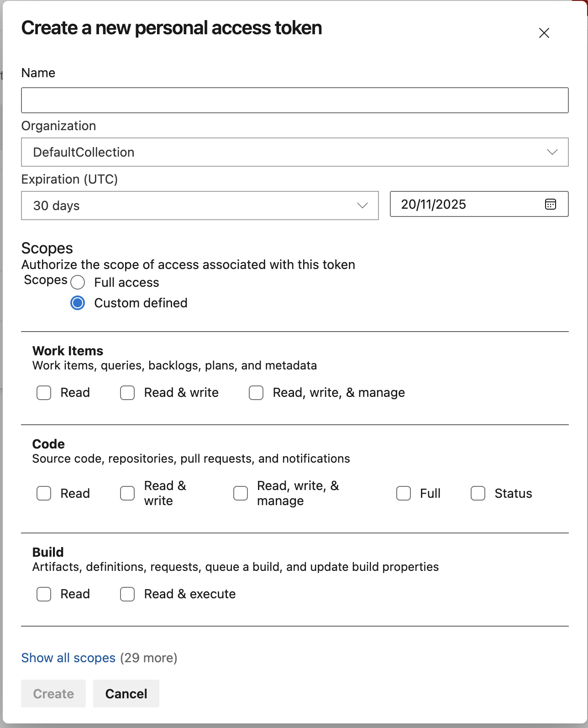Tick Code Read, write, & manage
Viewport: 588px width, 728px height.
(x=241, y=493)
